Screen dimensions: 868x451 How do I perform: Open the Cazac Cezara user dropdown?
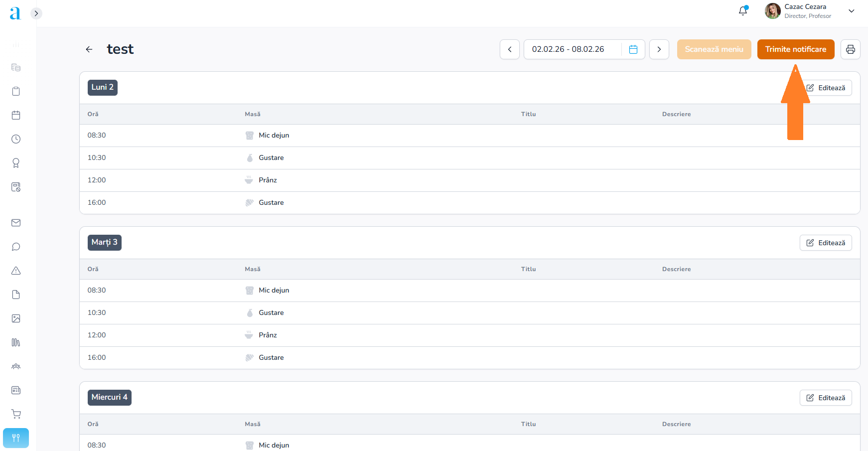(851, 11)
